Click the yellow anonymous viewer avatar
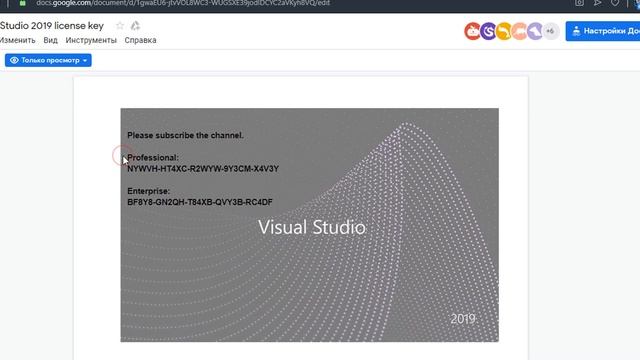This screenshot has height=360, width=640. [x=504, y=31]
